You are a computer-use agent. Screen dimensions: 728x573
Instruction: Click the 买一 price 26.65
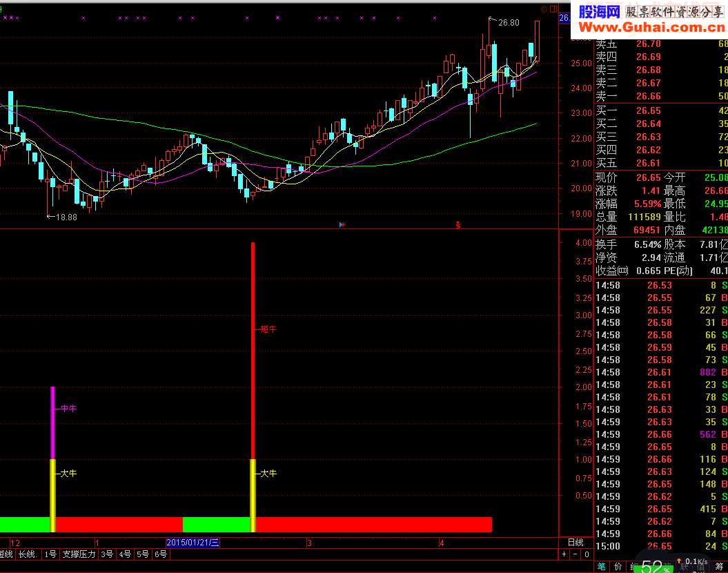coord(648,110)
